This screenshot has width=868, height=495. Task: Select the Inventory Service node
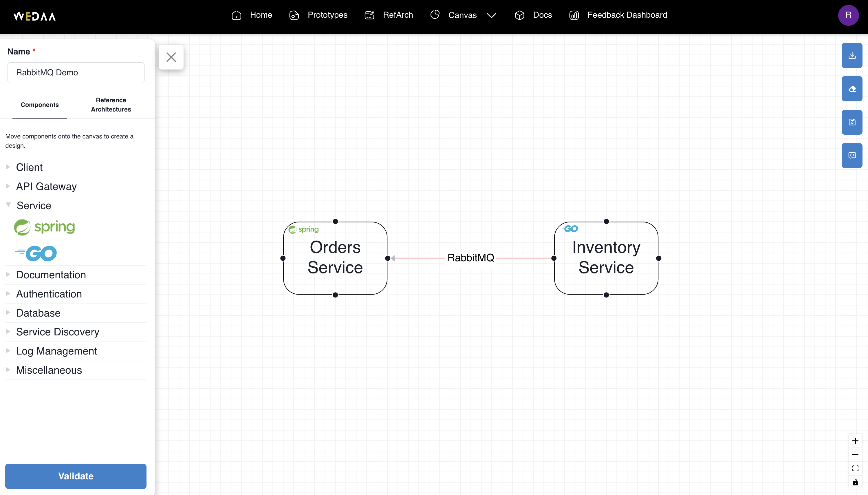click(x=606, y=258)
